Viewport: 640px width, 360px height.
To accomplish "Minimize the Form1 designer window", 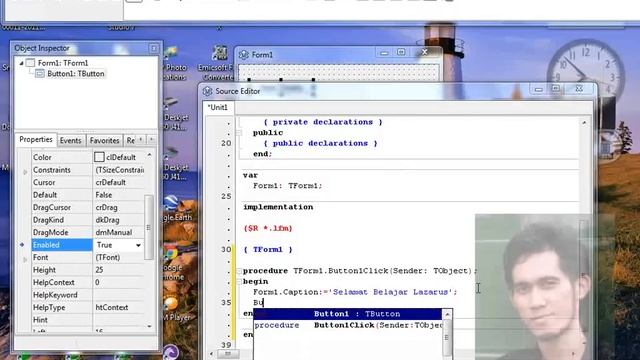I will pos(384,52).
